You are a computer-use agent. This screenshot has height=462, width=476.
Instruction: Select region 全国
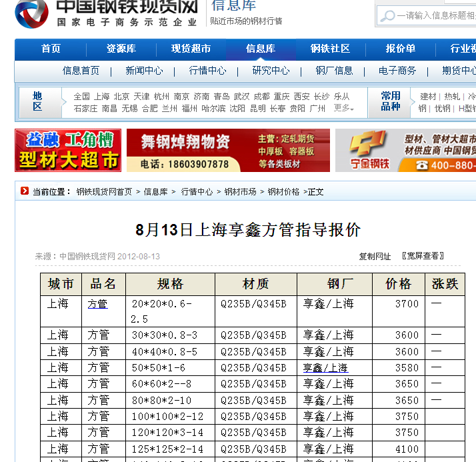click(x=81, y=97)
